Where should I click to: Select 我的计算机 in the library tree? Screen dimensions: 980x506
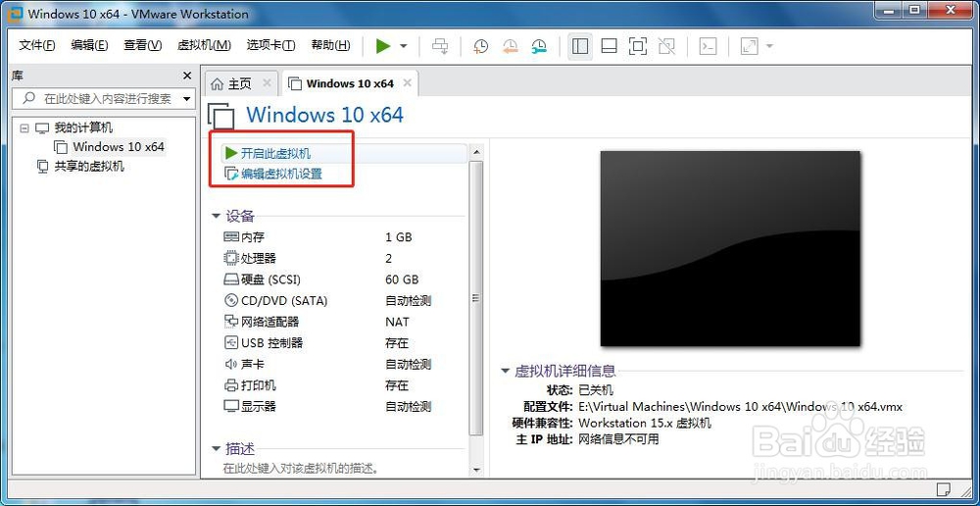(83, 127)
